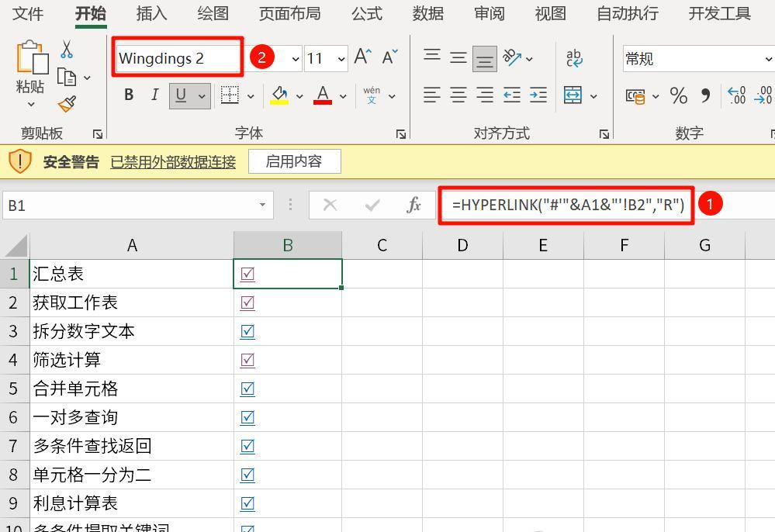The height and width of the screenshot is (532, 775).
Task: Open underline style dropdown arrow
Action: point(202,96)
